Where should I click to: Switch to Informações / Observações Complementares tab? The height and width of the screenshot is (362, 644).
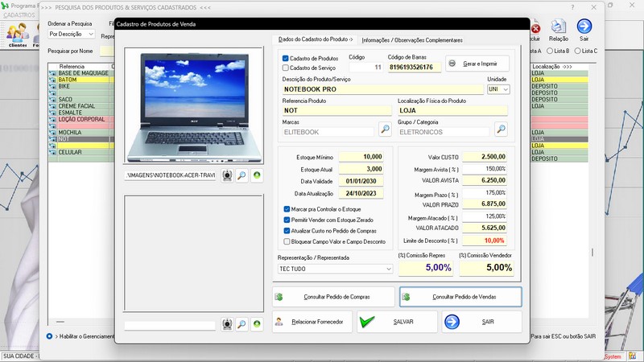[x=412, y=39]
